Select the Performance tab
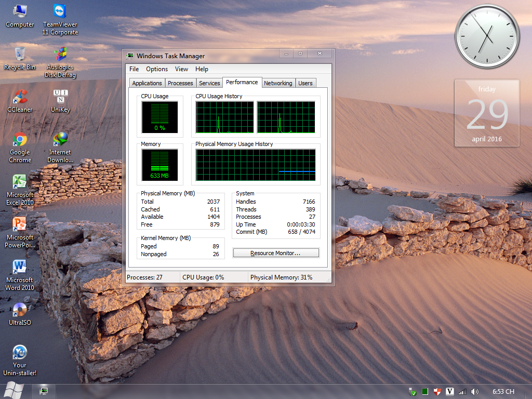The height and width of the screenshot is (399, 532). tap(242, 82)
